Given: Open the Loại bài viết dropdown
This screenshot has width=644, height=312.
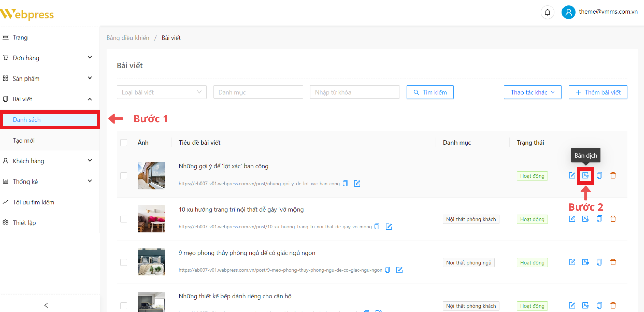Looking at the screenshot, I should [161, 92].
